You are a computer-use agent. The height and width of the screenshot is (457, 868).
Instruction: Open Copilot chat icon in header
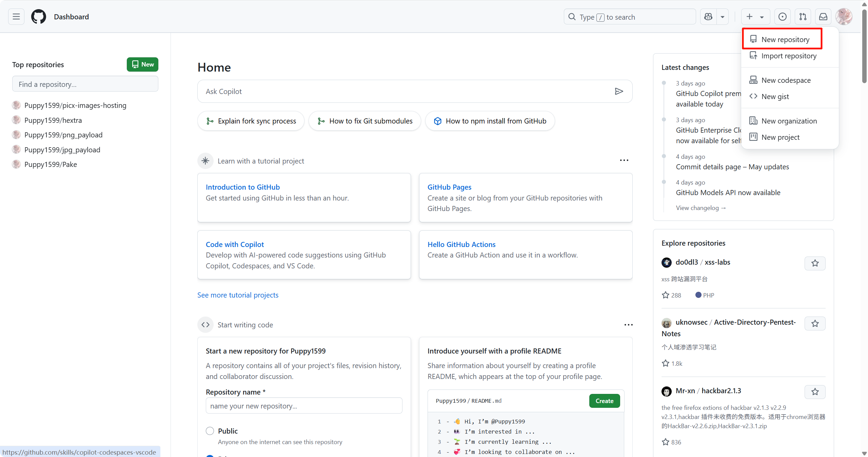pyautogui.click(x=708, y=17)
